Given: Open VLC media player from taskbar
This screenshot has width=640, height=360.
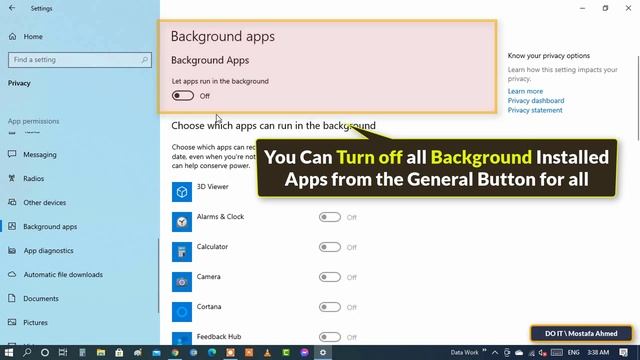Looking at the screenshot, I should click(x=267, y=352).
